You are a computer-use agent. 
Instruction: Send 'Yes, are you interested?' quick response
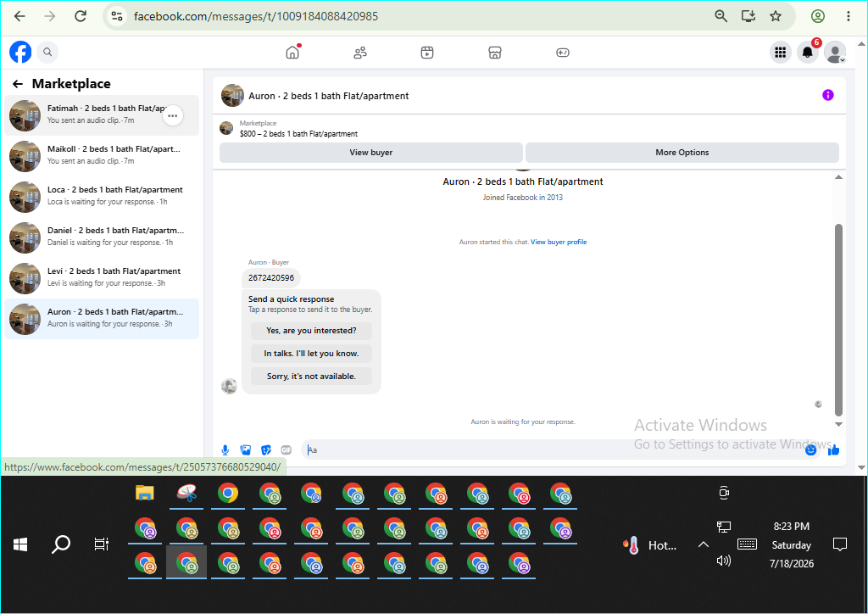click(311, 331)
